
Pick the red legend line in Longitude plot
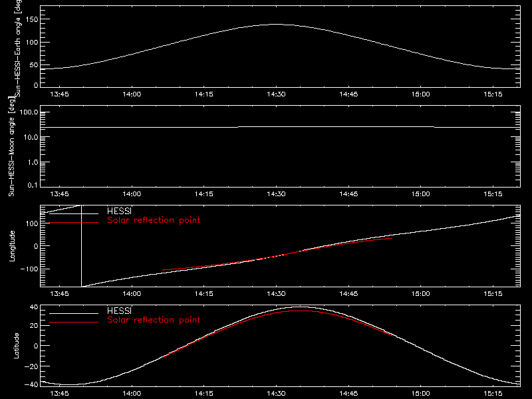tap(74, 223)
